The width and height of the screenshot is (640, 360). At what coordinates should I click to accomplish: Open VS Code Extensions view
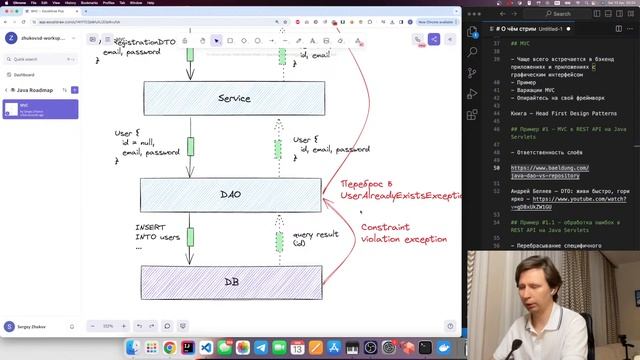472,114
